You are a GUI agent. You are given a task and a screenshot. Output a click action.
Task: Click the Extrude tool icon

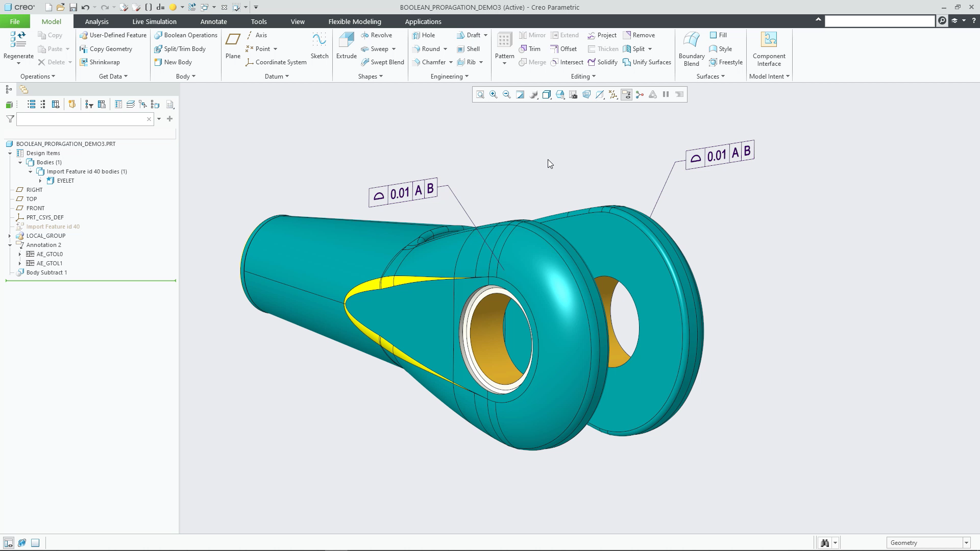point(346,40)
